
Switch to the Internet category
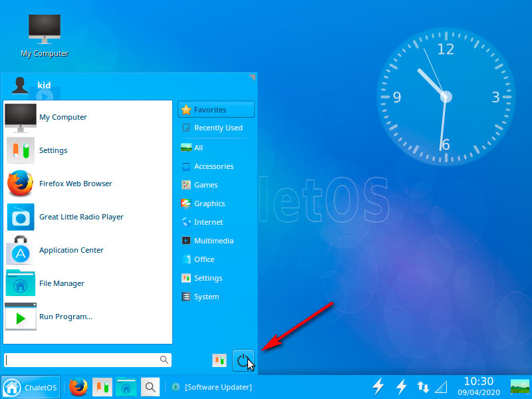click(x=216, y=222)
